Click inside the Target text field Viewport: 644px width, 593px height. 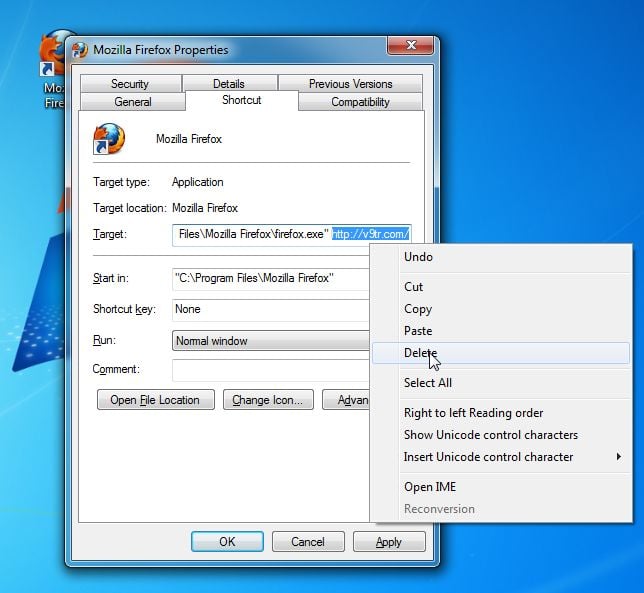click(x=292, y=235)
